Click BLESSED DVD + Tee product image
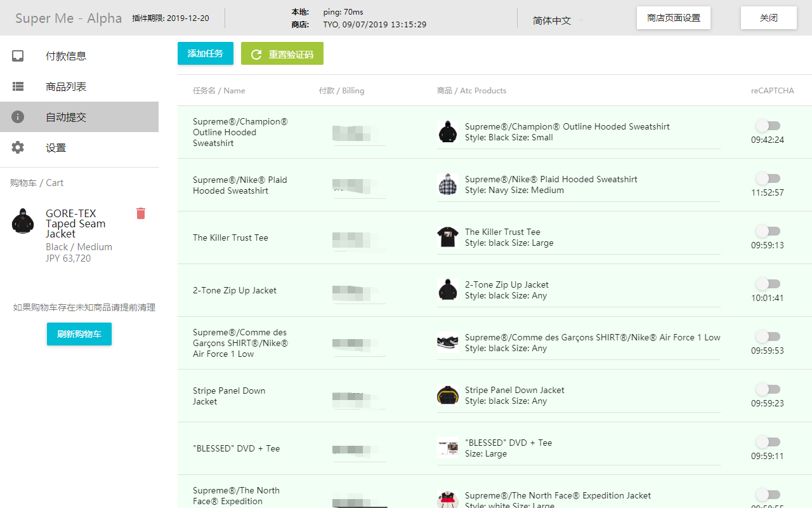Screen dimensions: 812x508 point(448,448)
